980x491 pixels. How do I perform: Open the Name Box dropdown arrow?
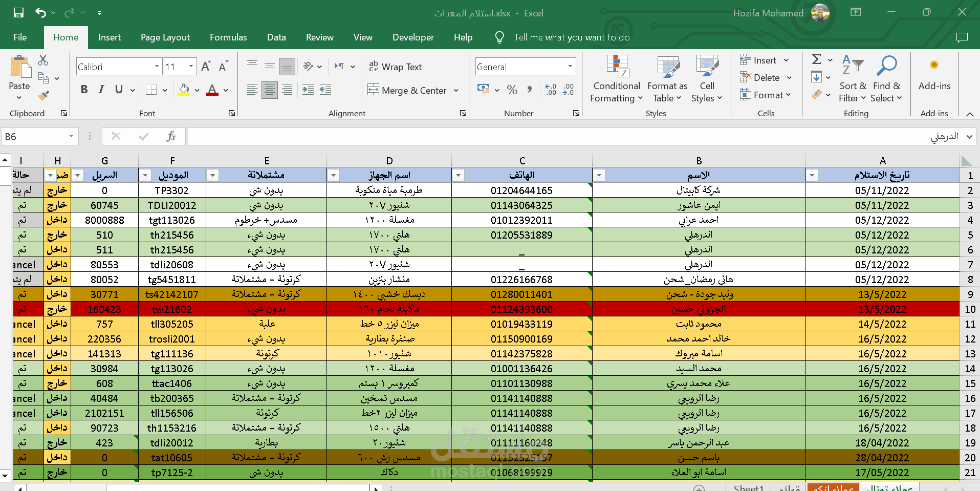(x=71, y=137)
